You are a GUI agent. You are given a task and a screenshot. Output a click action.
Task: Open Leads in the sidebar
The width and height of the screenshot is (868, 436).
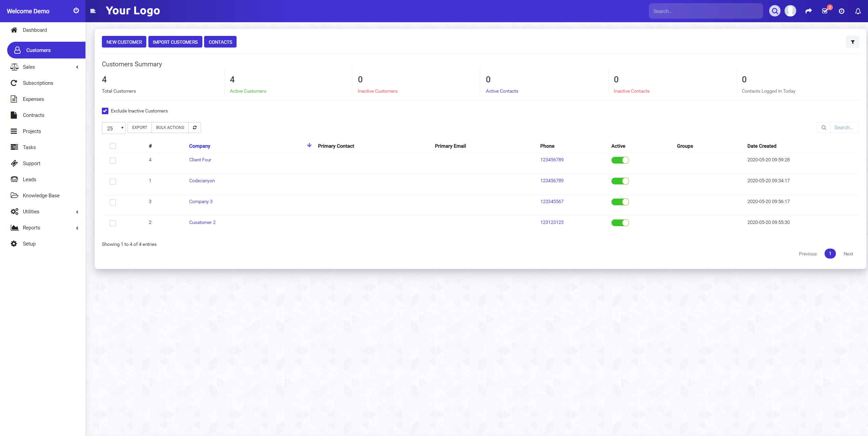29,180
